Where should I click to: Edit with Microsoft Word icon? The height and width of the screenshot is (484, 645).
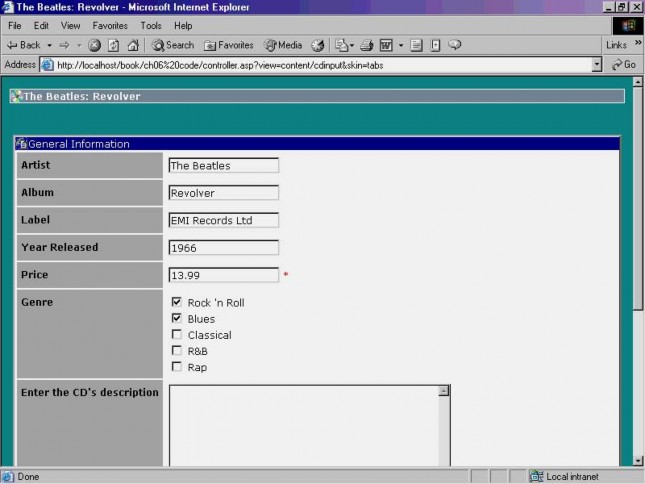pos(386,45)
